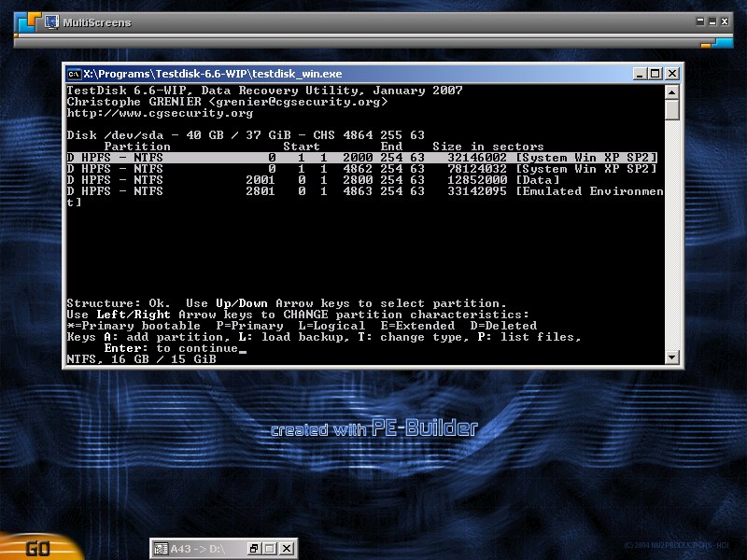Select the highlighted NTFS partition with 32146002 sectors
This screenshot has width=747, height=560.
pyautogui.click(x=362, y=158)
